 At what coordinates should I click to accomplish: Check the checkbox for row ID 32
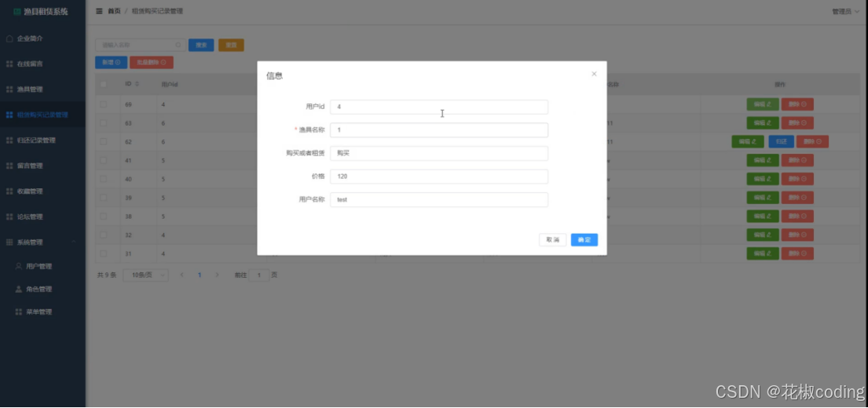104,235
